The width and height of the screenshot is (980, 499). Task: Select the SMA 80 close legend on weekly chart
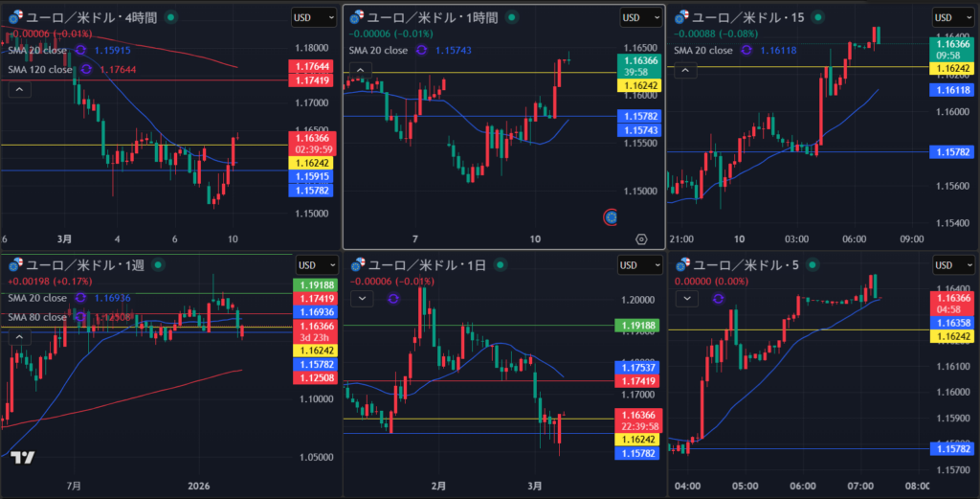pyautogui.click(x=36, y=316)
